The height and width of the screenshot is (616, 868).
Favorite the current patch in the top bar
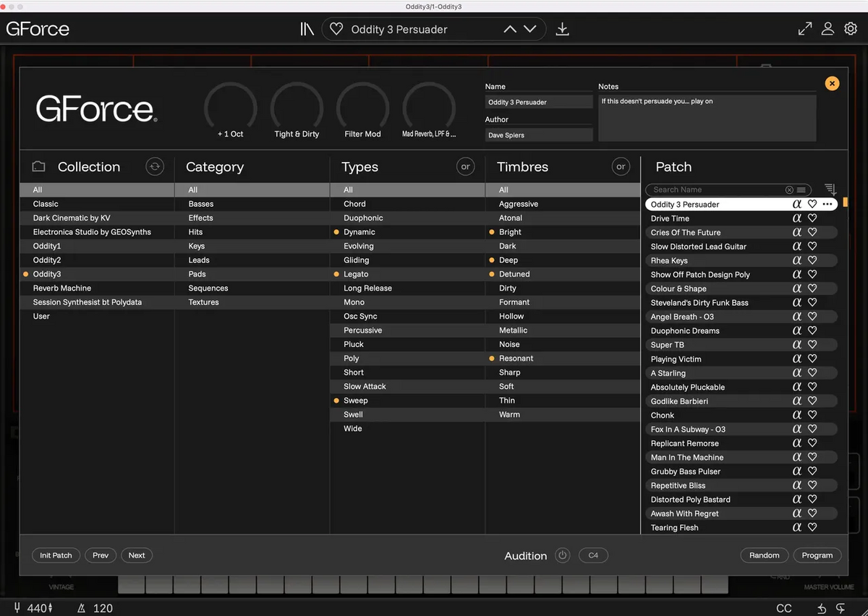pyautogui.click(x=336, y=29)
